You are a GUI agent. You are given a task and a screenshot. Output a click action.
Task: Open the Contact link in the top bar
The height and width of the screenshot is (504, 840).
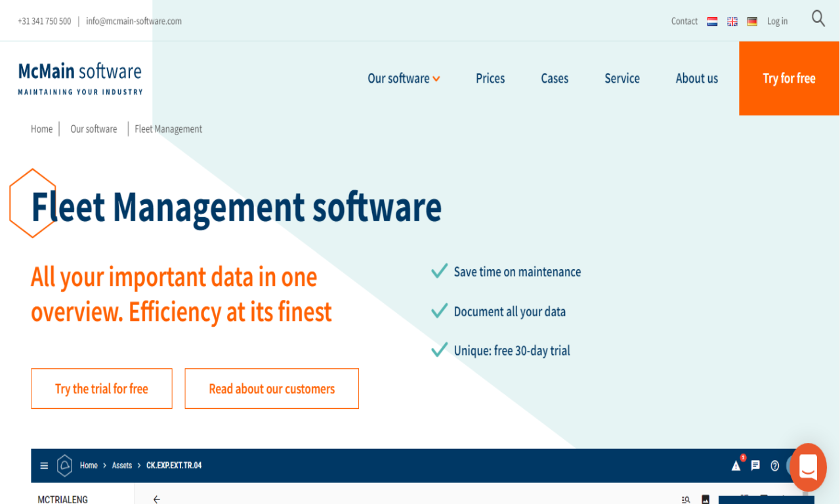684,21
